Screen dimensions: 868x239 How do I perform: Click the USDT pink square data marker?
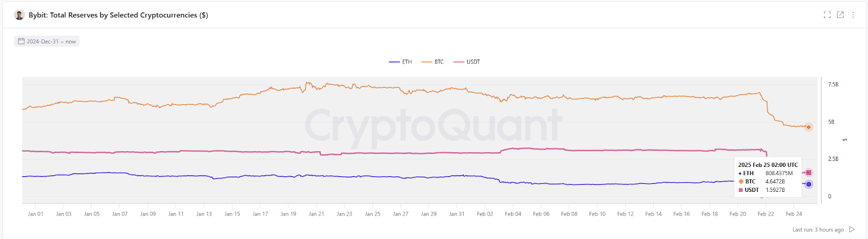click(808, 172)
